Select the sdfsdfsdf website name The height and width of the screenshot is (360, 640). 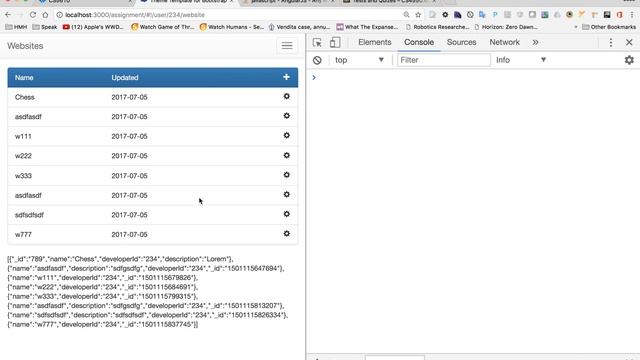[29, 215]
